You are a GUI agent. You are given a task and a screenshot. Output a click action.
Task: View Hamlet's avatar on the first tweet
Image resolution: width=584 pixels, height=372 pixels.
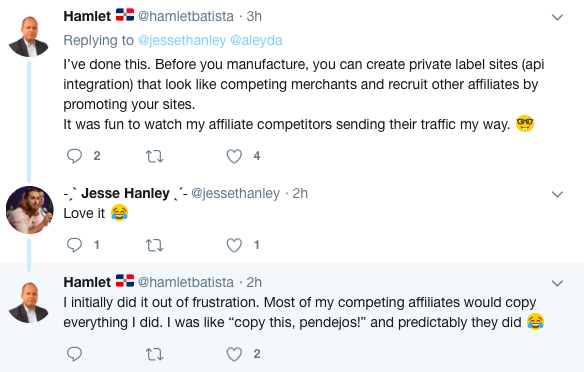(x=29, y=36)
